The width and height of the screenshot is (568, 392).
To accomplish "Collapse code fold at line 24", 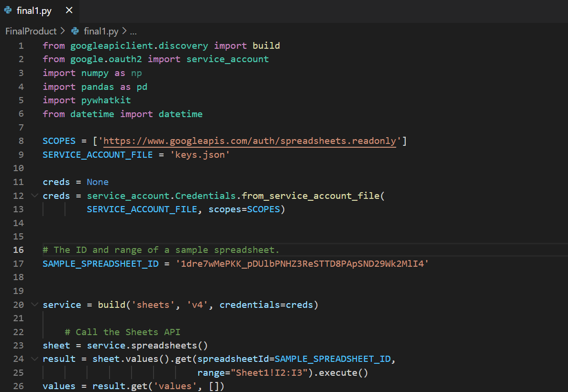I will pyautogui.click(x=34, y=359).
